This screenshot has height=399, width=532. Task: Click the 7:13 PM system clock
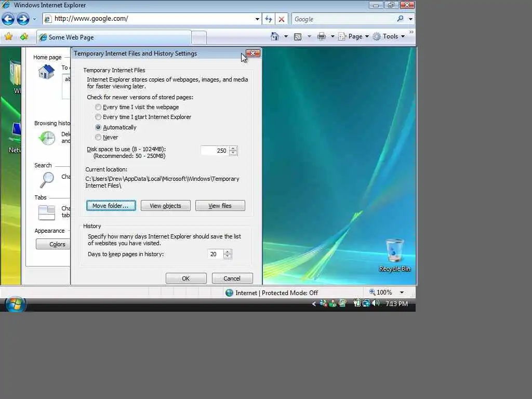pyautogui.click(x=396, y=303)
